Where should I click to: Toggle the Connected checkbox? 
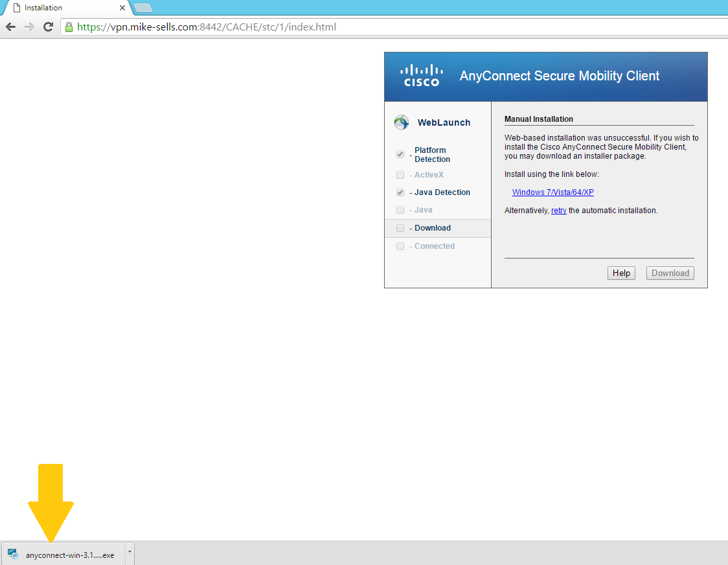click(400, 246)
